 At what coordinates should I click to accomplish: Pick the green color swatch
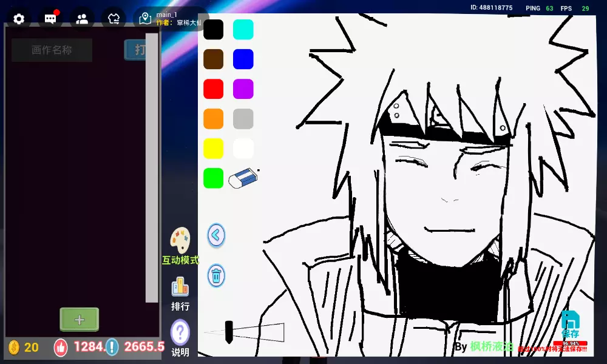[213, 178]
